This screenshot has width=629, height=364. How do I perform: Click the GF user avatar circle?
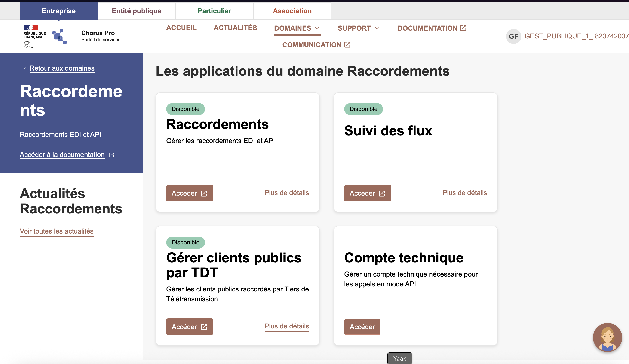tap(513, 36)
